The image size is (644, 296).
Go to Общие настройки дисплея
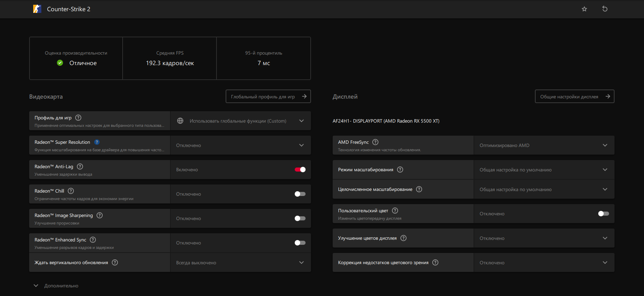574,97
